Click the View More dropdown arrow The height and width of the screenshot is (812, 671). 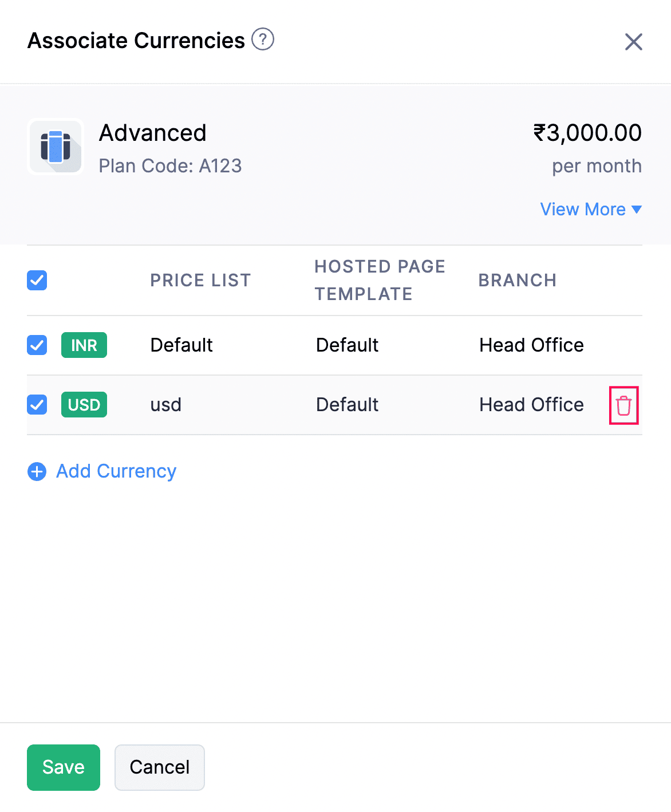pyautogui.click(x=637, y=210)
